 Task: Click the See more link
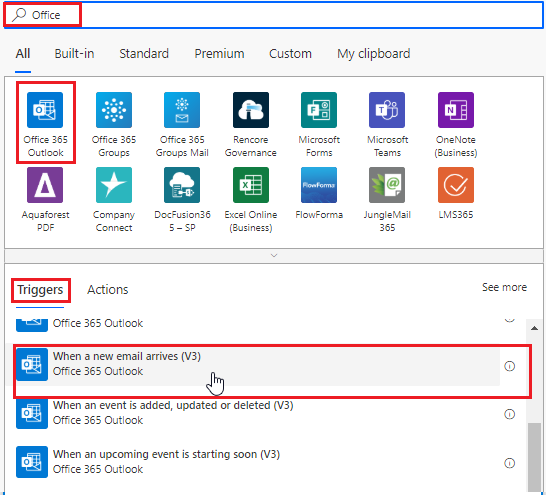point(504,287)
